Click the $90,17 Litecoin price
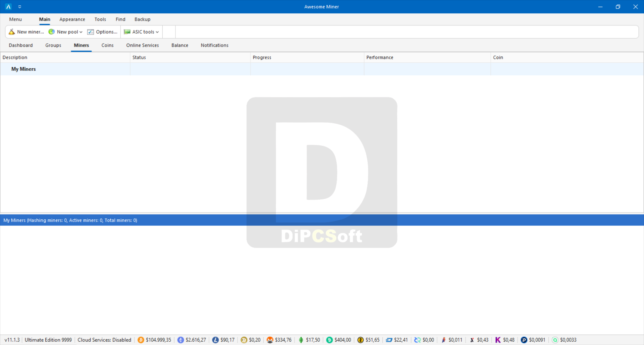The width and height of the screenshot is (644, 345). point(227,340)
